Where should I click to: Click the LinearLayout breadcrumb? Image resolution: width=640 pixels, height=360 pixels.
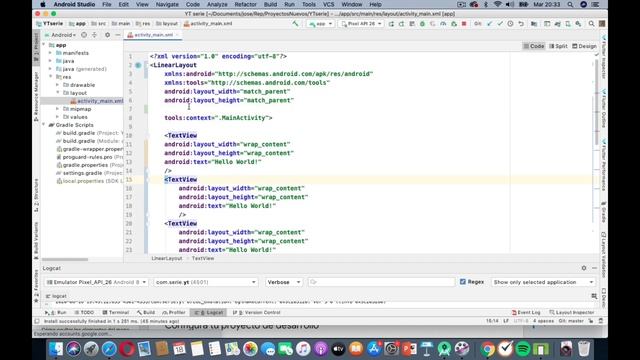[167, 258]
